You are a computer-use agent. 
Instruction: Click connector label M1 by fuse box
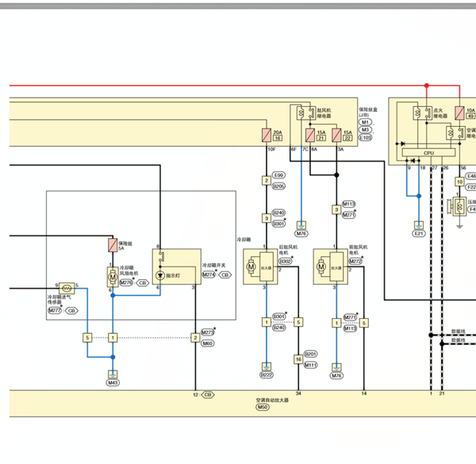point(365,122)
